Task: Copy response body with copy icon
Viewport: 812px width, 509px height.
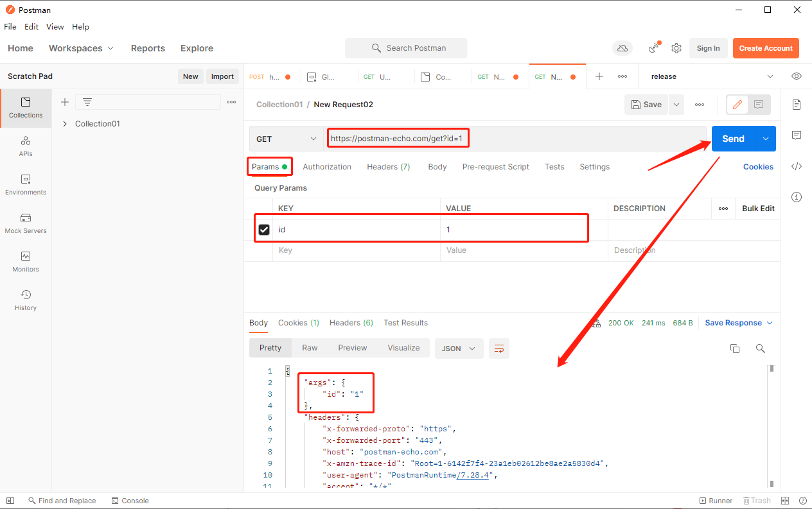Action: tap(735, 349)
